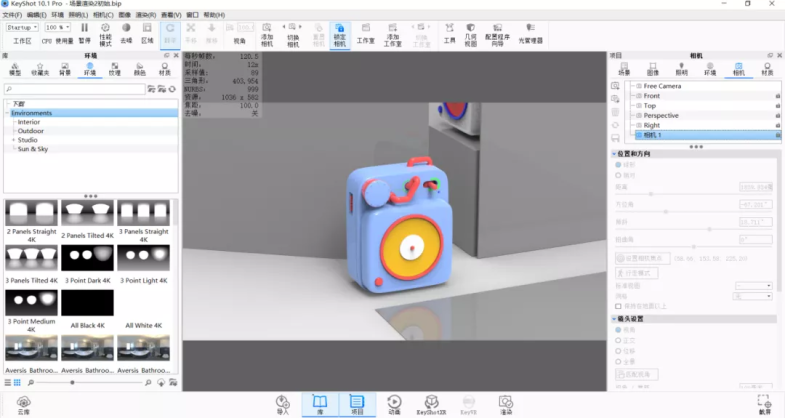
Task: Open the Startup workspace dropdown
Action: click(x=23, y=27)
